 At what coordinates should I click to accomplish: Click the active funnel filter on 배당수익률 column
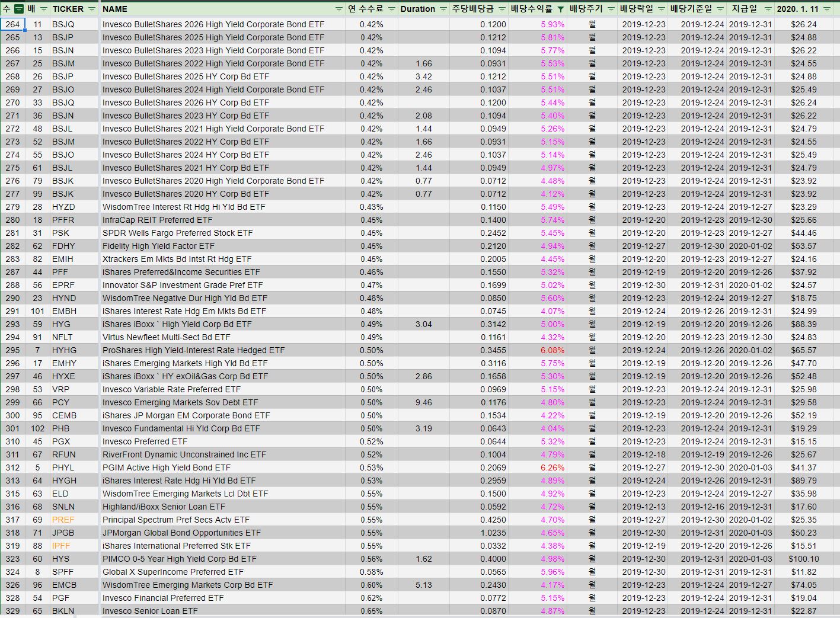coord(560,9)
